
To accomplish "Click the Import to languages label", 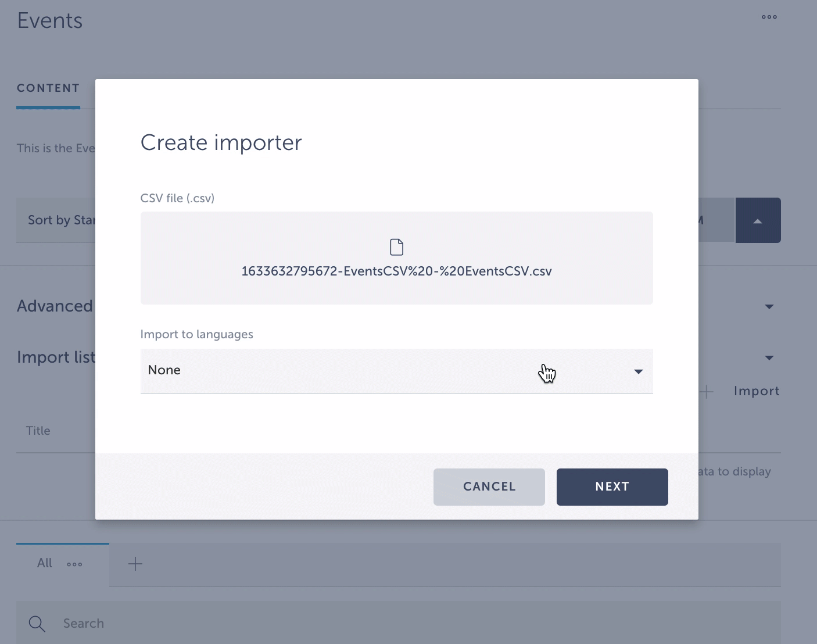I will [197, 334].
